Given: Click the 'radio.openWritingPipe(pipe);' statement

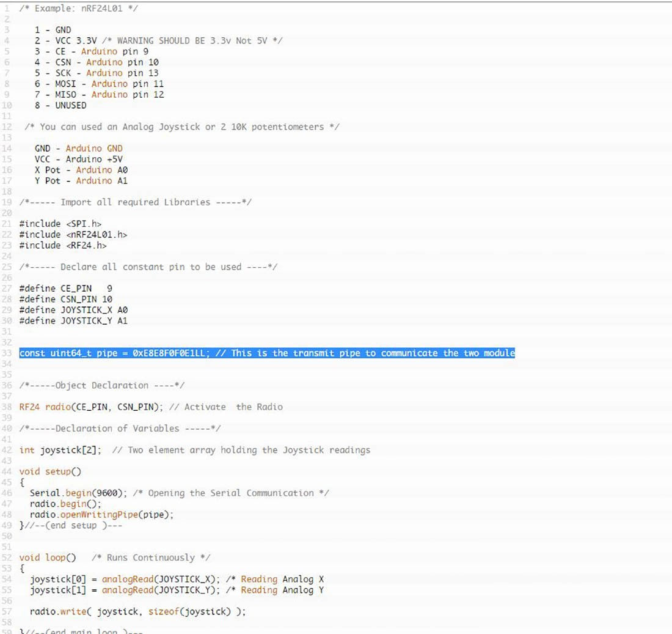Looking at the screenshot, I should point(101,515).
